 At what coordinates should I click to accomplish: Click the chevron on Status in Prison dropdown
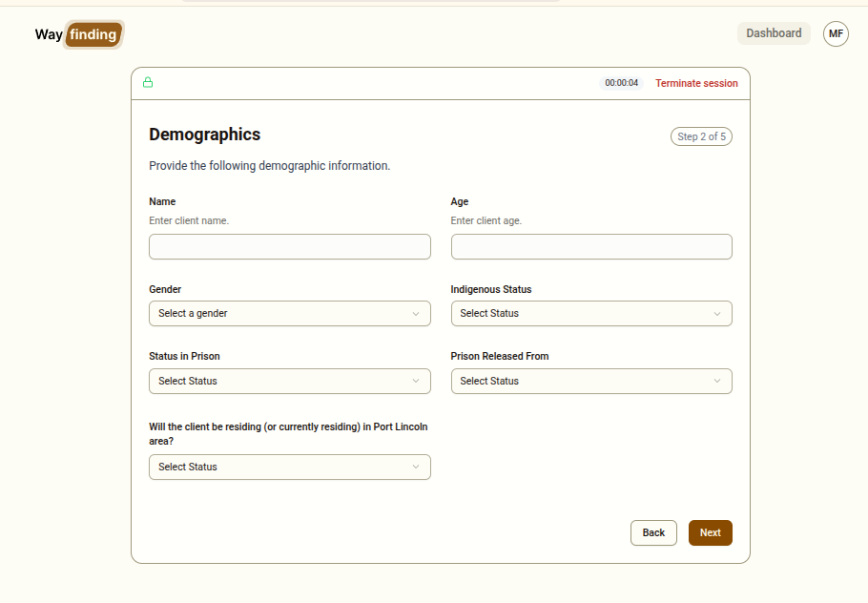tap(417, 381)
